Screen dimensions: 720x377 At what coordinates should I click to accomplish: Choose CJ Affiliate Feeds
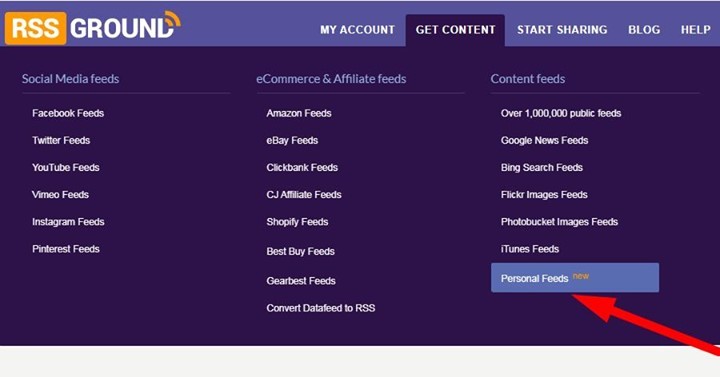pyautogui.click(x=304, y=194)
